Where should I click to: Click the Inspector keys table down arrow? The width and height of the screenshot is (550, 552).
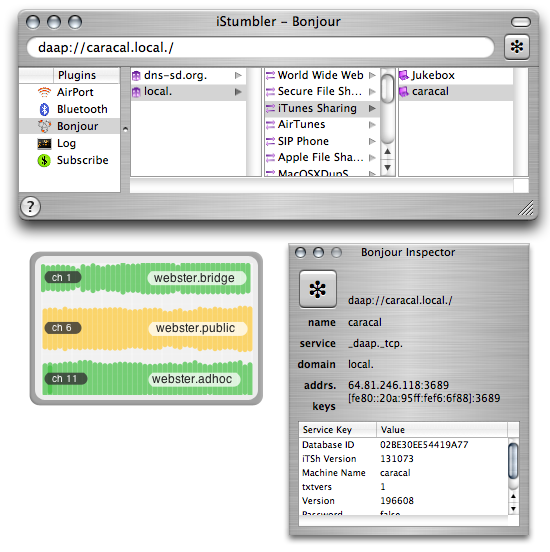(x=513, y=509)
